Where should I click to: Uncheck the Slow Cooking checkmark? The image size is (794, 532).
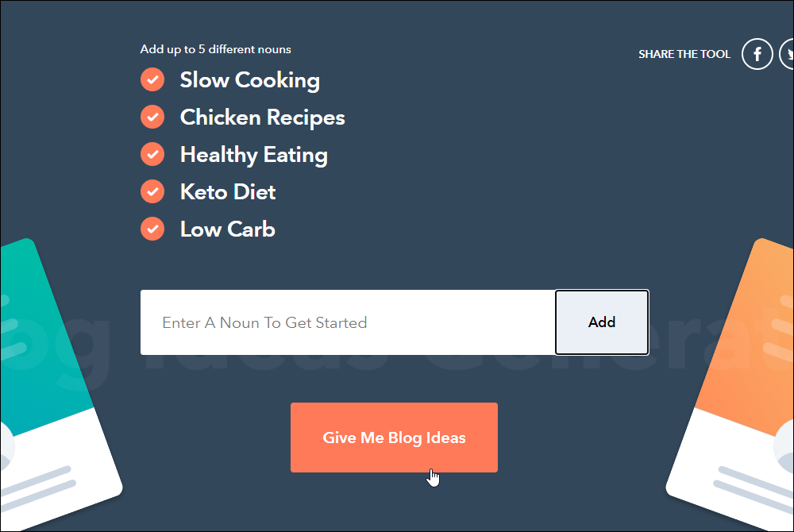click(152, 79)
